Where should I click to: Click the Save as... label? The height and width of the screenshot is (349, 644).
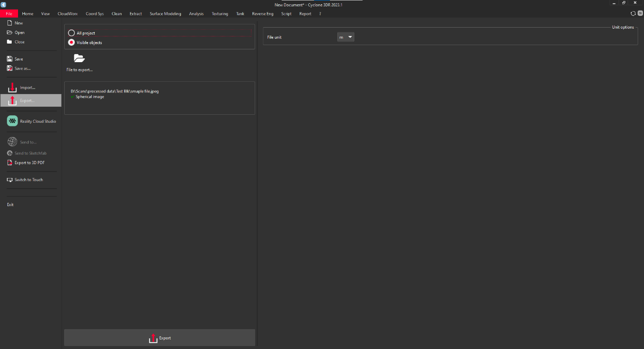tap(23, 68)
